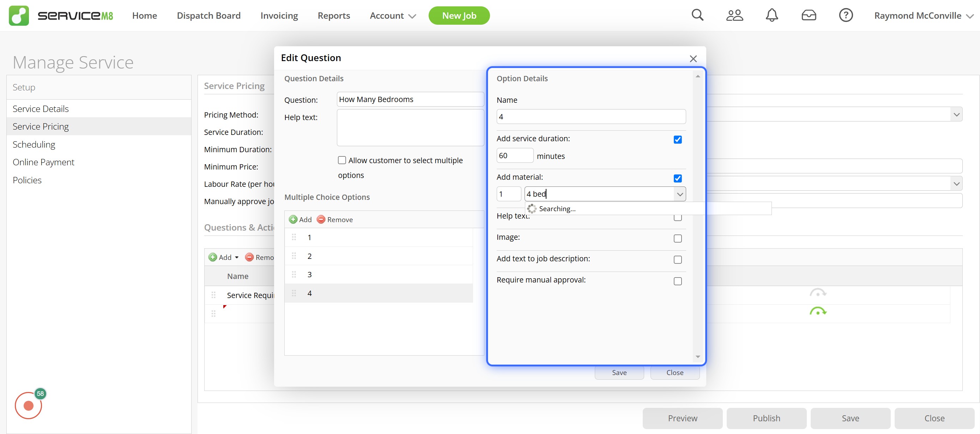The height and width of the screenshot is (434, 980).
Task: Toggle Add service duration checkbox
Action: point(678,139)
